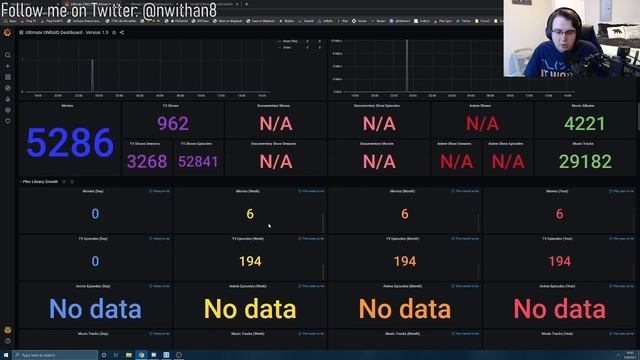Open the Grafana logo home menu
Viewport: 640px width, 360px height.
pyautogui.click(x=7, y=33)
